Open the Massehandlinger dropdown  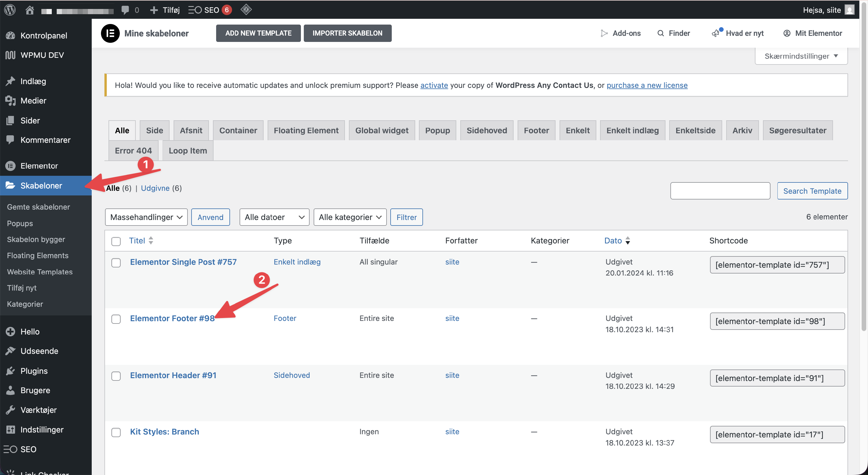coord(146,217)
